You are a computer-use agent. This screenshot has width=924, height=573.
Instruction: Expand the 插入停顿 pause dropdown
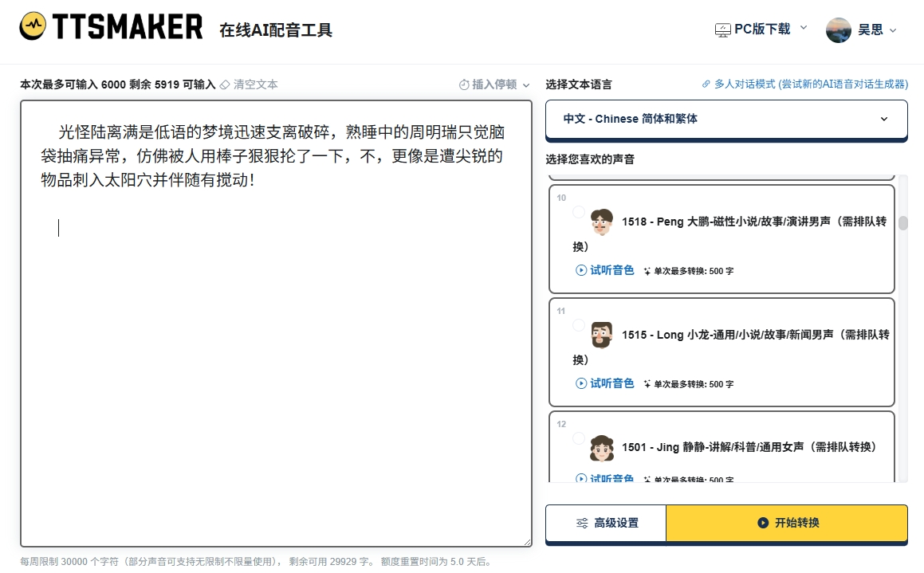click(x=525, y=85)
